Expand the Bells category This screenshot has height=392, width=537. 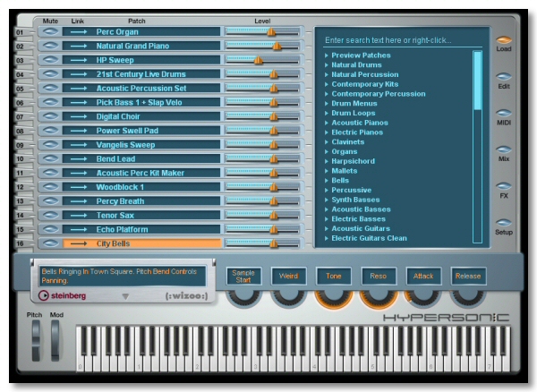327,181
